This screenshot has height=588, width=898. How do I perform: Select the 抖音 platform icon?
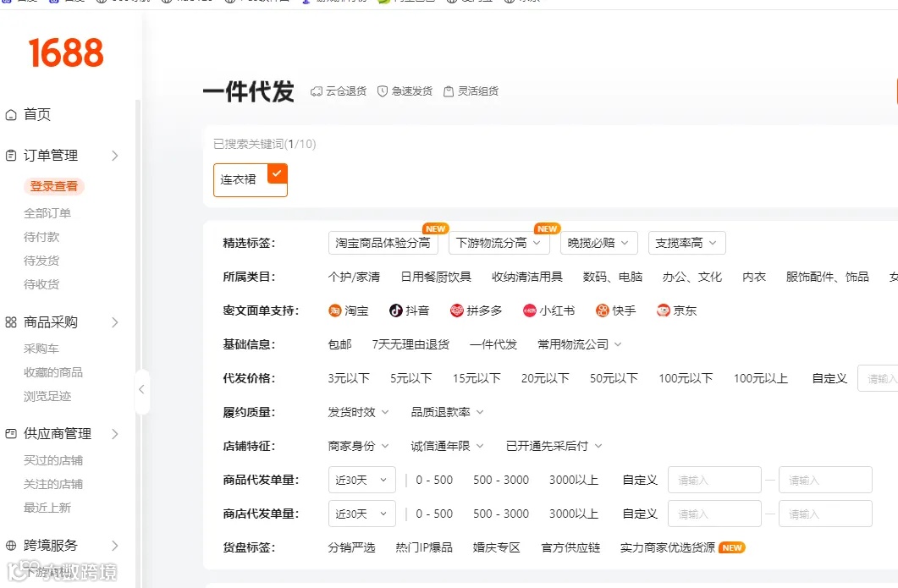click(396, 310)
